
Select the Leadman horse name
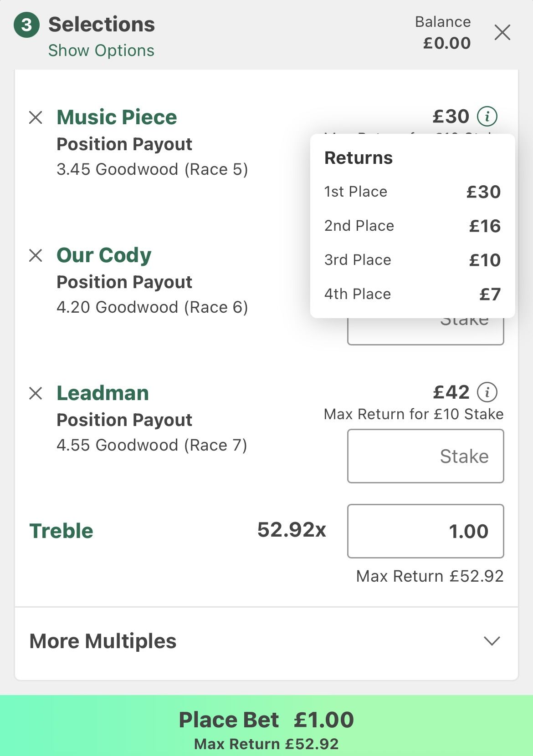(102, 393)
